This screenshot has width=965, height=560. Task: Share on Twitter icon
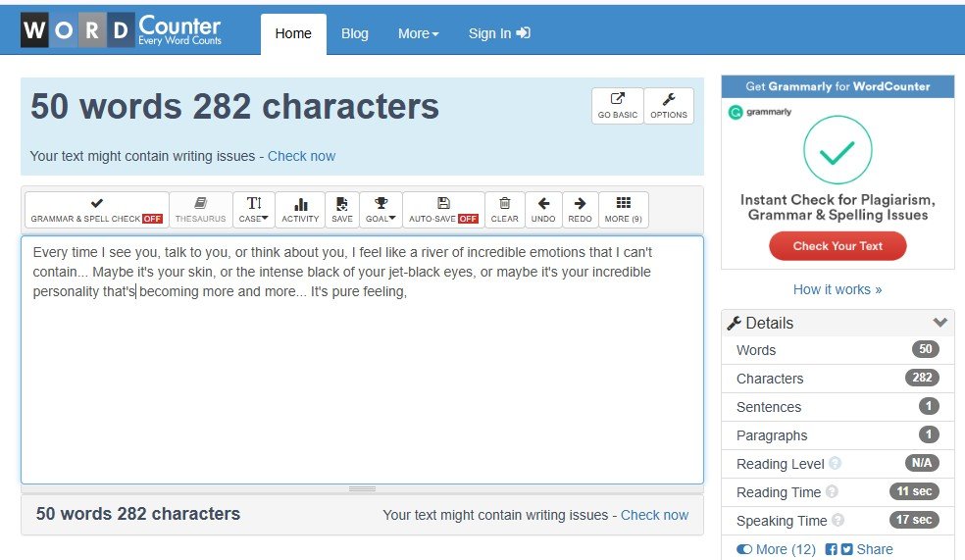click(847, 549)
